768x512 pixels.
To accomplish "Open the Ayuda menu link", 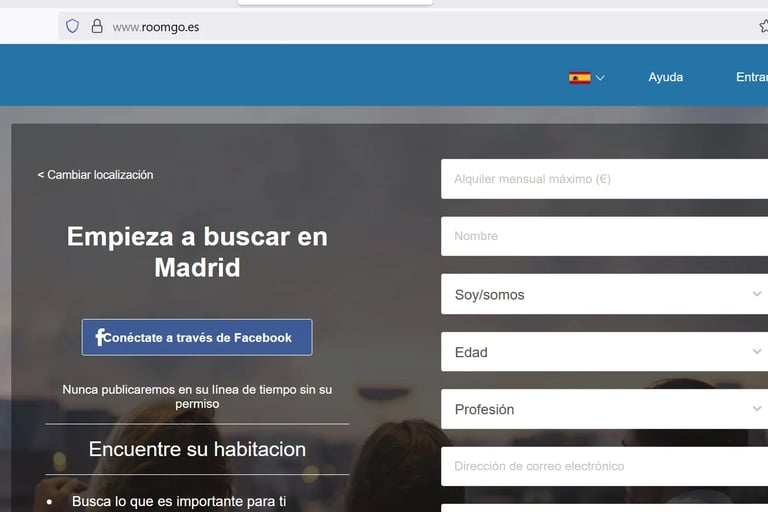I will 665,77.
